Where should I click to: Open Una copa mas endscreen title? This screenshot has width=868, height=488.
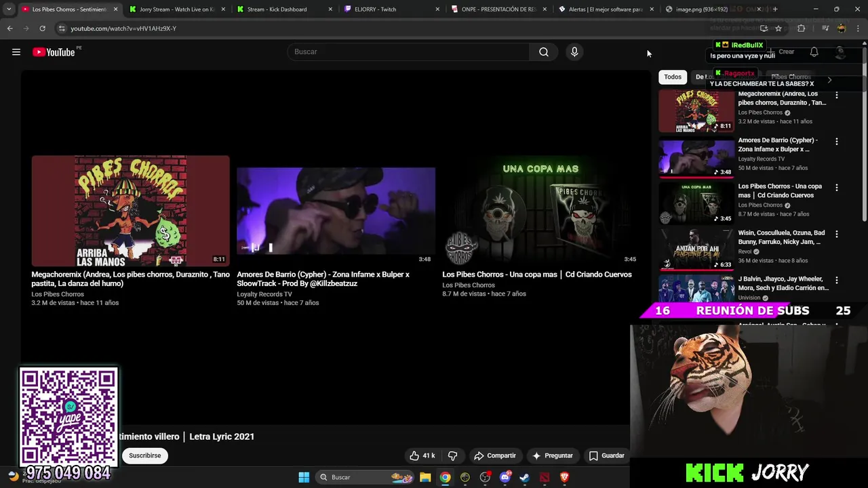coord(537,274)
